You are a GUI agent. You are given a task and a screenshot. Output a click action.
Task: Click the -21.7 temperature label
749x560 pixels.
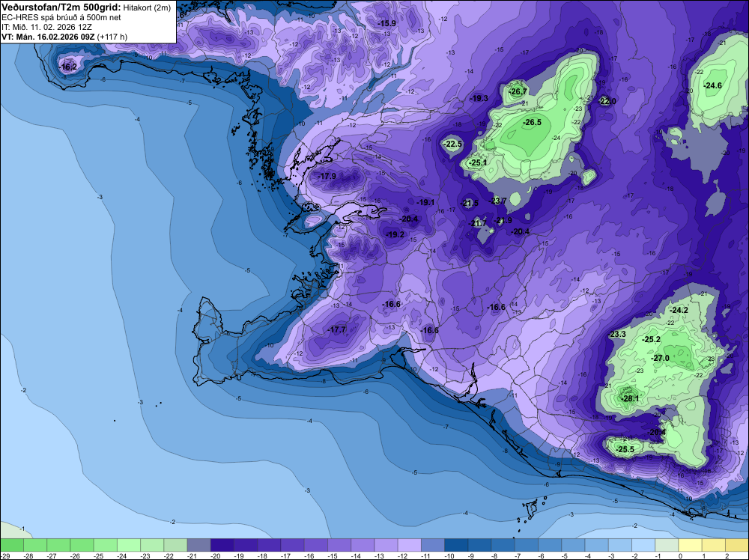point(477,223)
